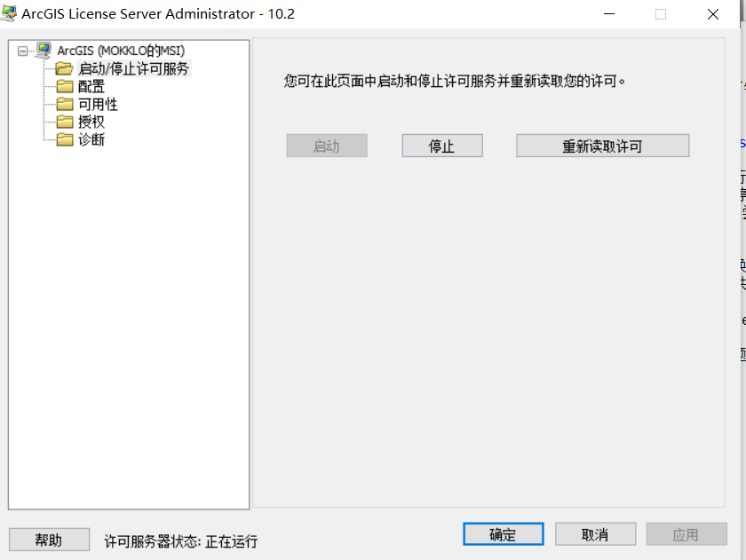Collapse the ArcGIS (MOKKLO的MSI) tree node
The width and height of the screenshot is (746, 560).
tap(22, 51)
